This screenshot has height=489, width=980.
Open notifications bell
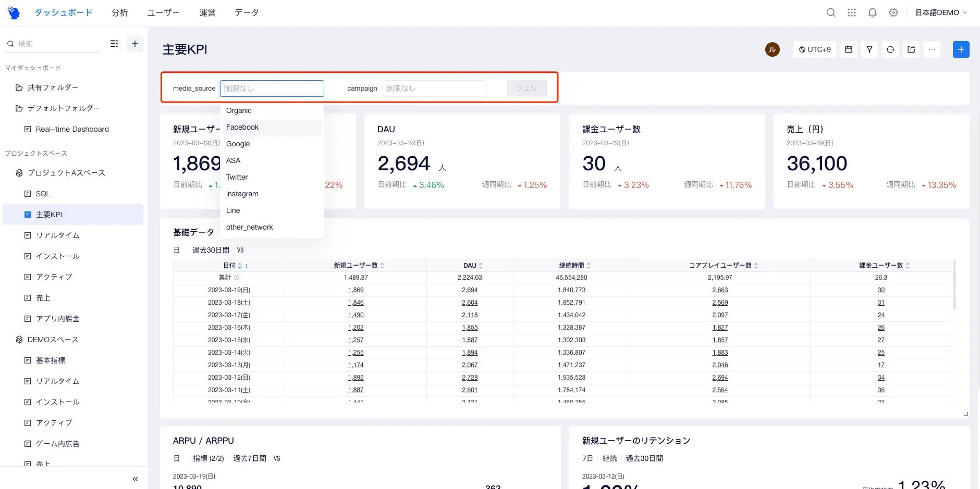[x=873, y=12]
